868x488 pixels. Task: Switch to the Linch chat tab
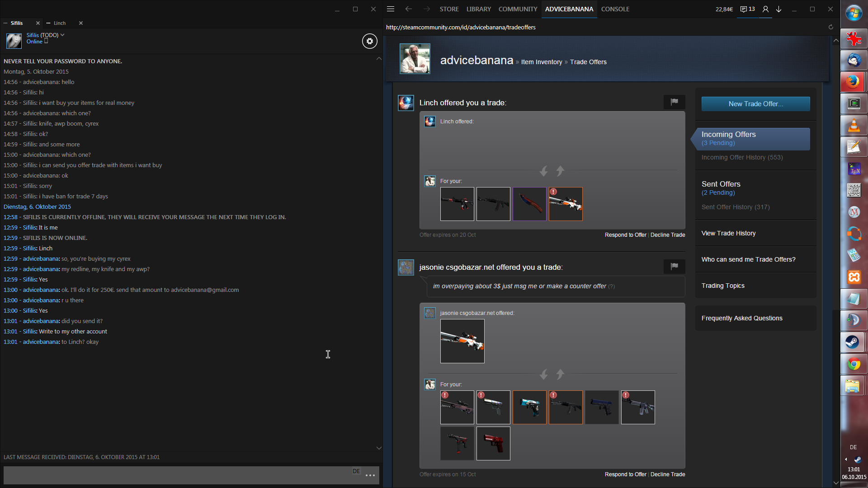pyautogui.click(x=60, y=23)
